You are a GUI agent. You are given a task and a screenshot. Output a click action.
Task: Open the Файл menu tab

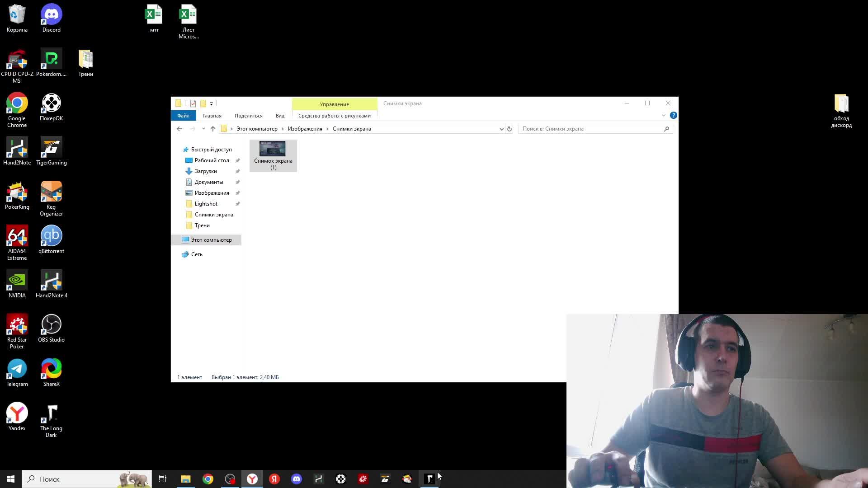point(183,116)
